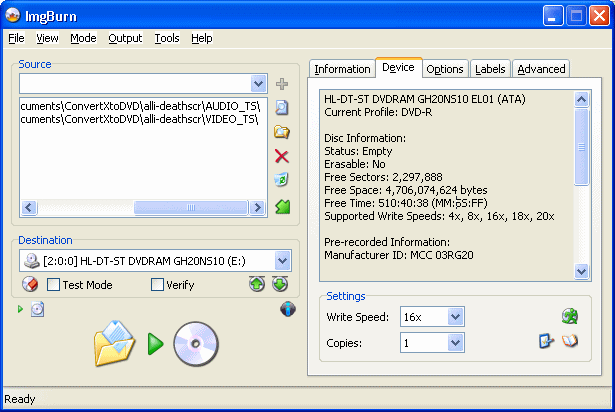The height and width of the screenshot is (412, 615).
Task: Click the source list horizontal scroll thumb
Action: click(191, 207)
